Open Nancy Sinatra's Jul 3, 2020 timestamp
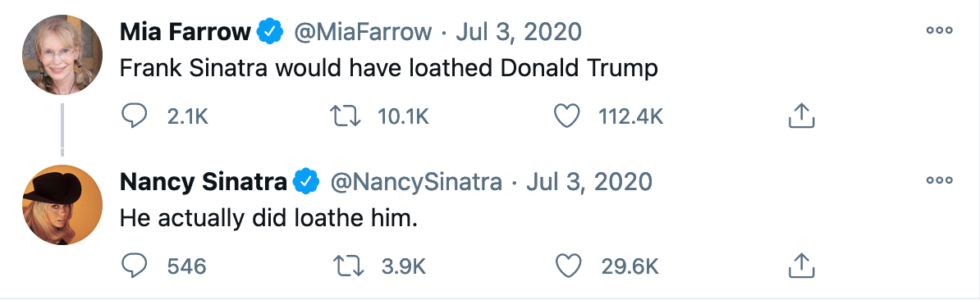The width and height of the screenshot is (980, 300). (x=589, y=181)
